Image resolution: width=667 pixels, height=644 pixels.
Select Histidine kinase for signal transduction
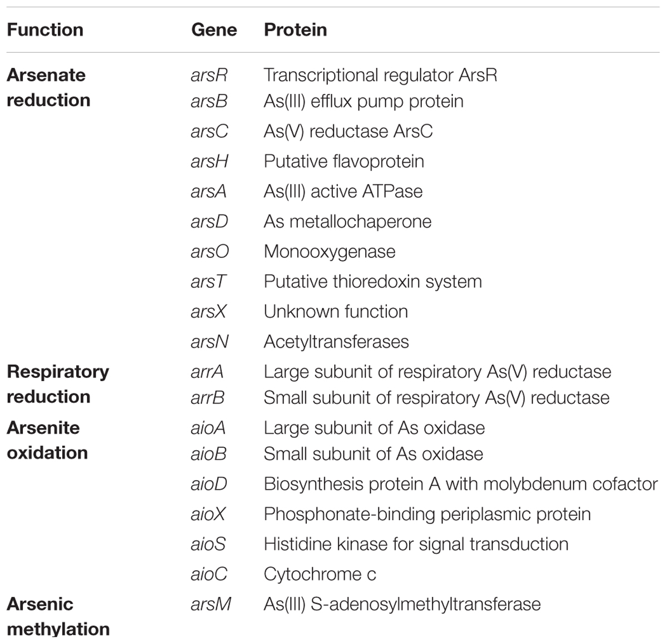(416, 544)
